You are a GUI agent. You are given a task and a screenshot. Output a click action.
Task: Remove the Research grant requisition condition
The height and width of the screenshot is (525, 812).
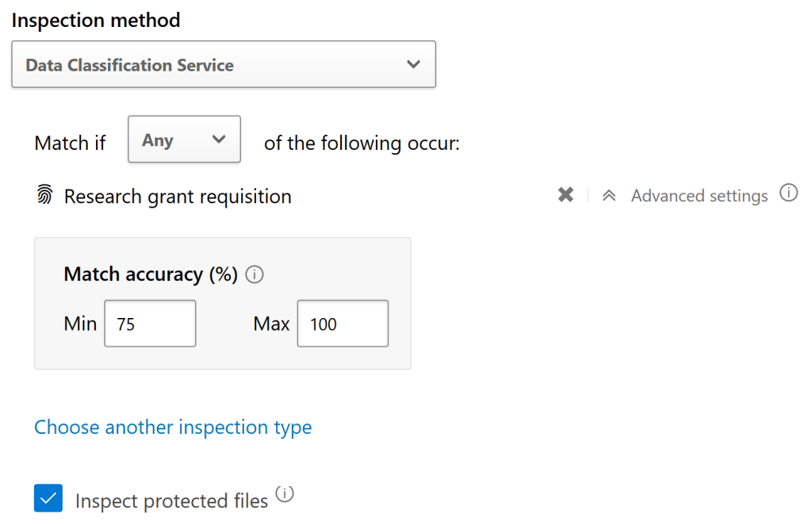click(x=565, y=195)
